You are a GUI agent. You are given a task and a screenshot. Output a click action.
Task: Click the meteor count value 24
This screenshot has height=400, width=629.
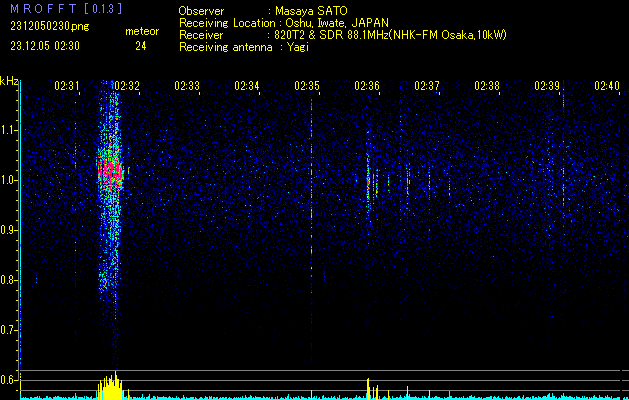pos(141,46)
